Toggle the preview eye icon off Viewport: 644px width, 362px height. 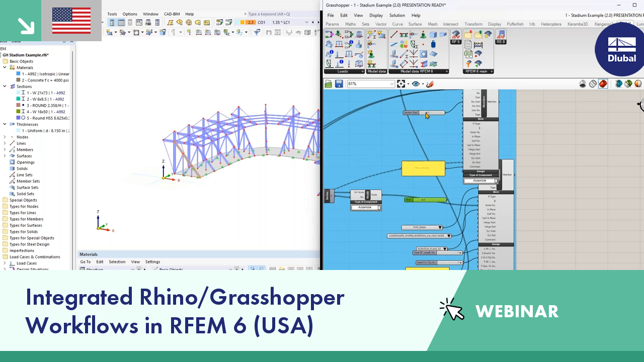416,84
